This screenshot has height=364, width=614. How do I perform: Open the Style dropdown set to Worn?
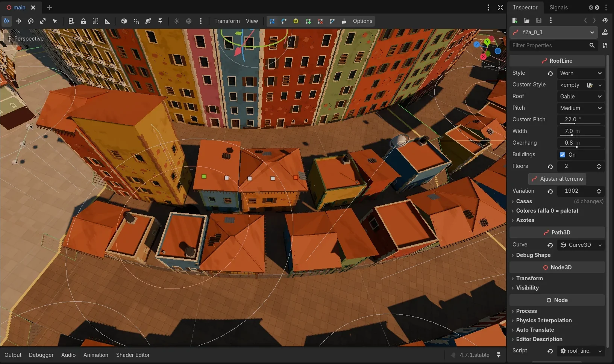click(x=581, y=73)
